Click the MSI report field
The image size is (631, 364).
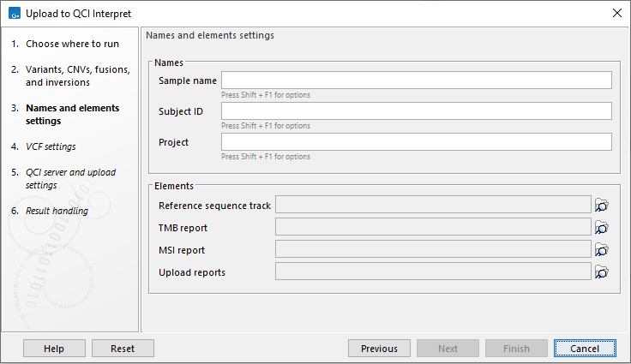pos(433,250)
